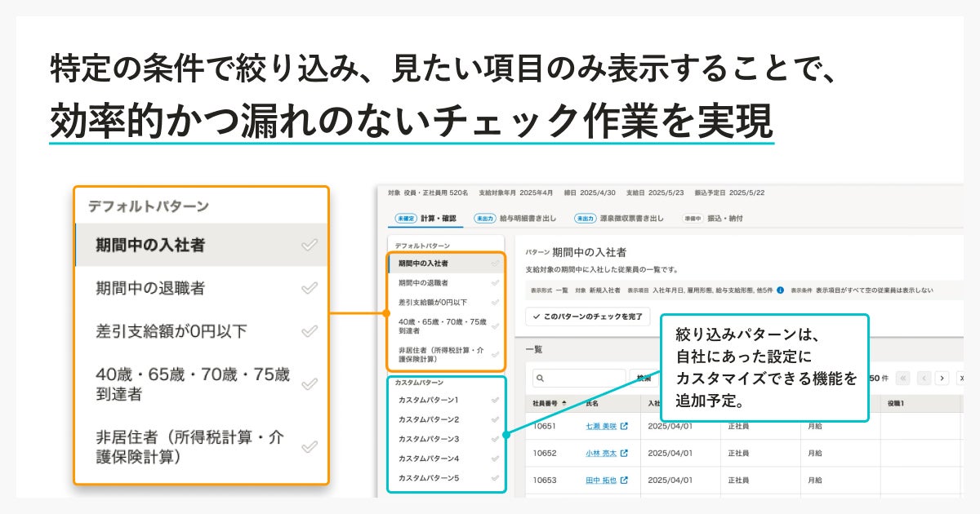
Task: Toggle check of 期間中の入社者 in app sidebar
Action: [495, 264]
